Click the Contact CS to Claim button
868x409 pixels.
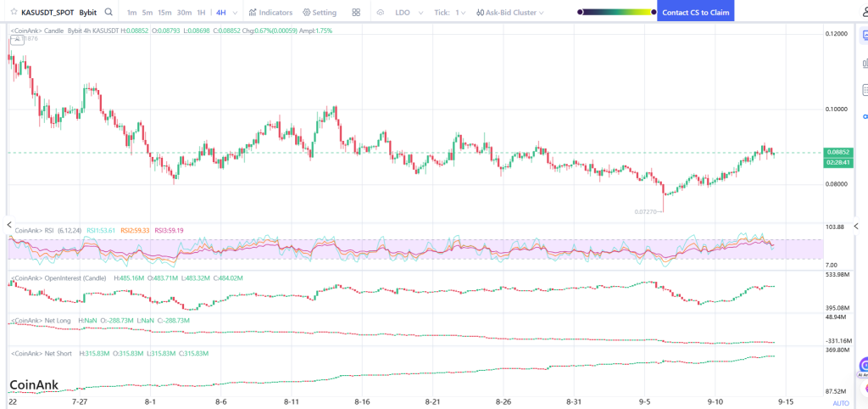[694, 13]
